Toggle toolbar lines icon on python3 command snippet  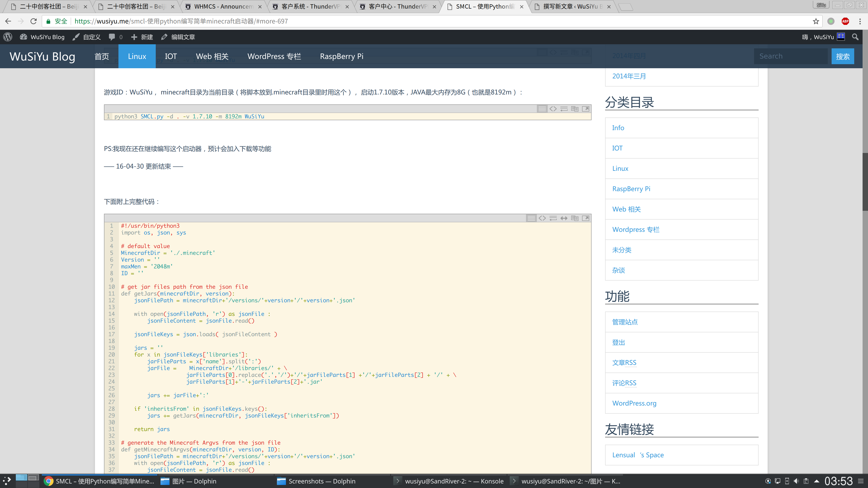point(542,109)
